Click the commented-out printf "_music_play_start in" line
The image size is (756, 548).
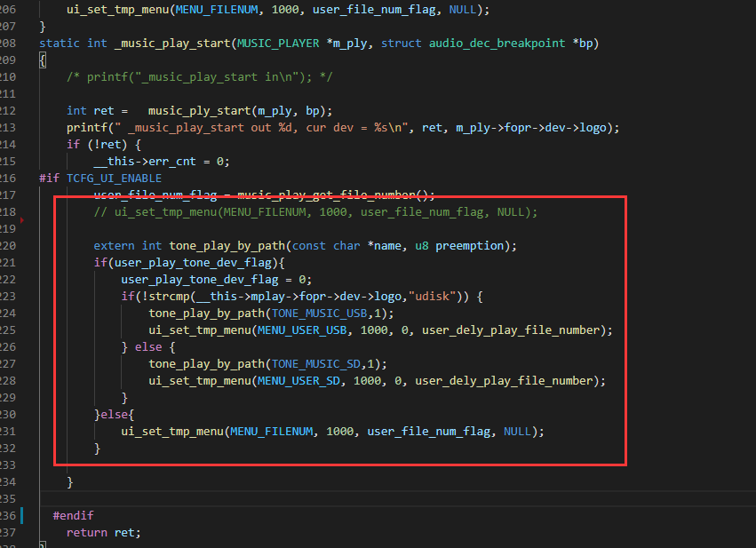tap(200, 77)
